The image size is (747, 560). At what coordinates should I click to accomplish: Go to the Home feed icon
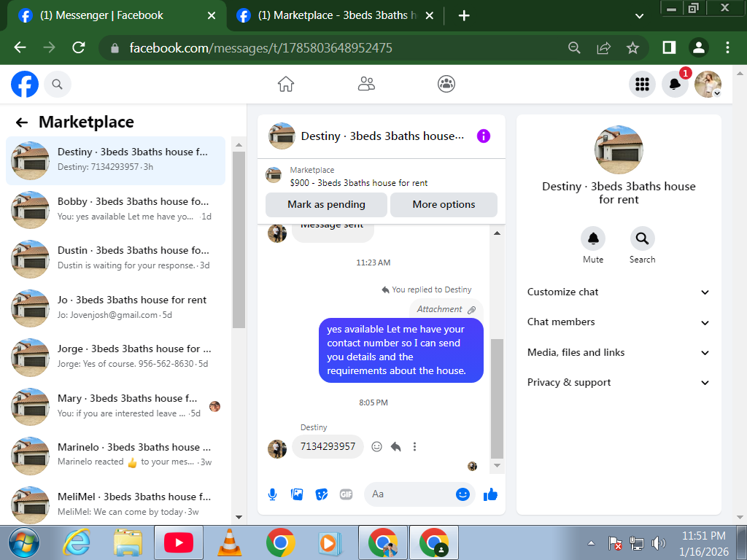tap(286, 84)
